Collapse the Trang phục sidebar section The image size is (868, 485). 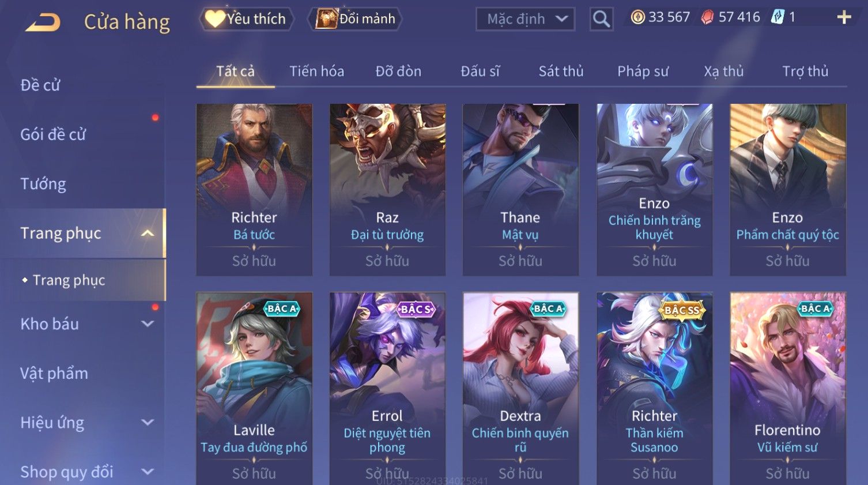click(x=148, y=233)
